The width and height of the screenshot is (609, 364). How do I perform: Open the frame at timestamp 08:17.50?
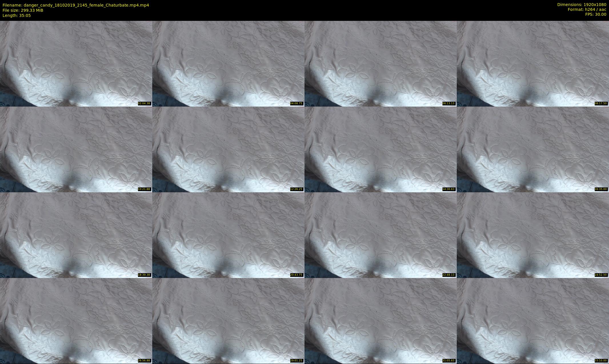533,63
